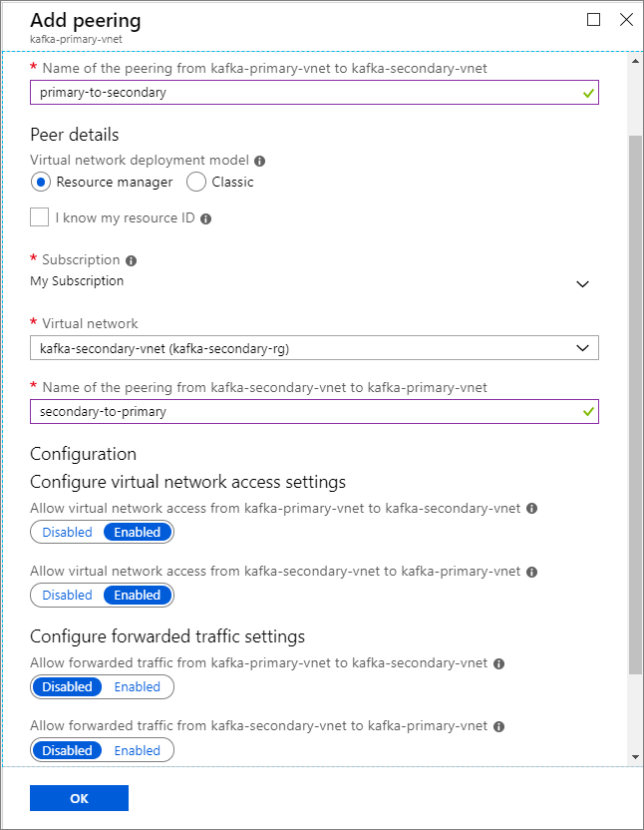
Task: Select the Classic deployment model radio button
Action: (x=195, y=182)
